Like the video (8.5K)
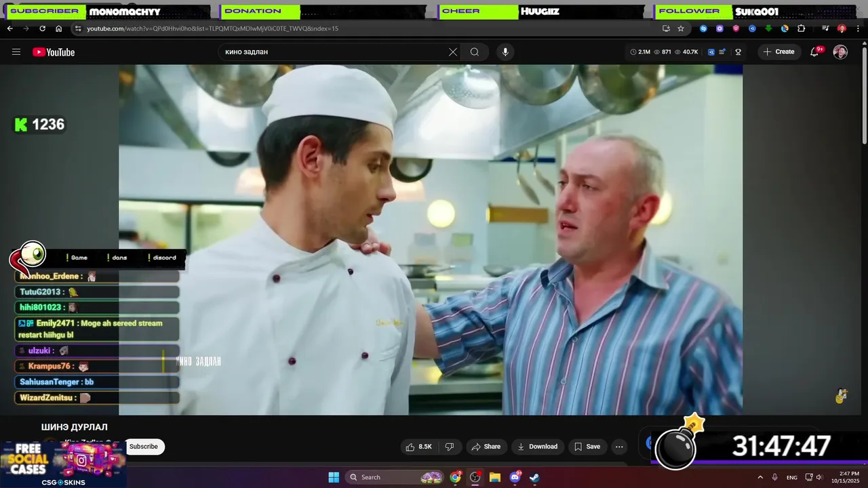This screenshot has width=868, height=488. point(418,447)
